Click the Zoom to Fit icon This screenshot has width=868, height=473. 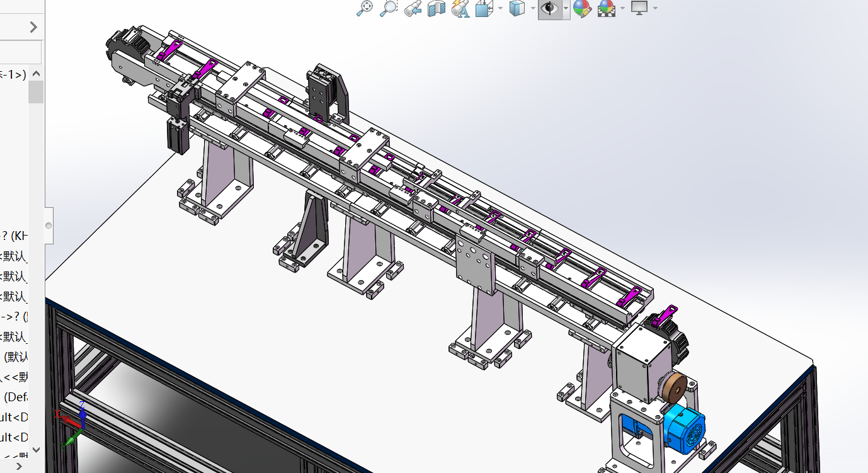click(365, 8)
